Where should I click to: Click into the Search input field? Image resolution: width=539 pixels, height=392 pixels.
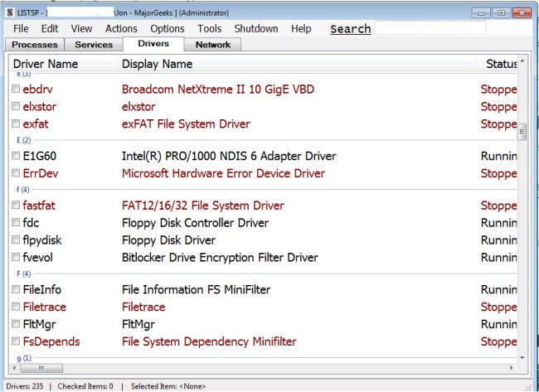coord(430,28)
